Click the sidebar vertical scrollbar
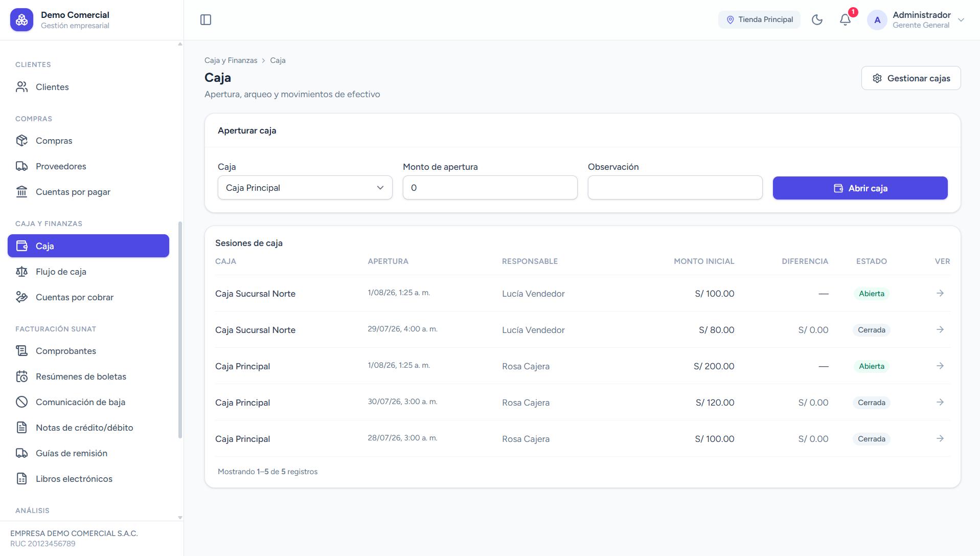This screenshot has width=980, height=556. click(180, 330)
